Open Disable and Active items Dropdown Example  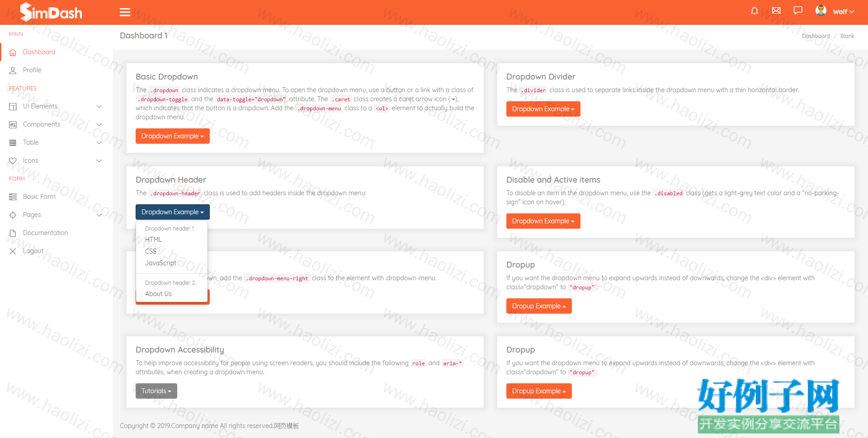tap(543, 221)
